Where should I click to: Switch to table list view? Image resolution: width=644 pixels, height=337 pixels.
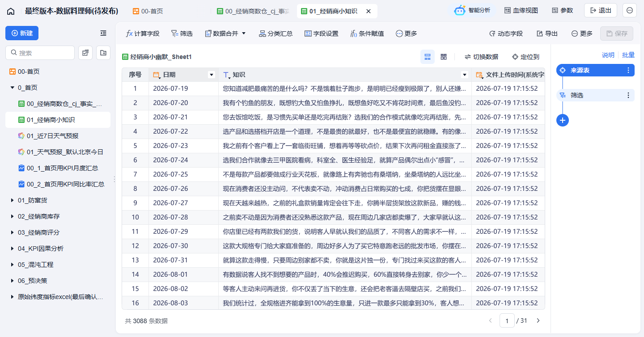pos(428,57)
